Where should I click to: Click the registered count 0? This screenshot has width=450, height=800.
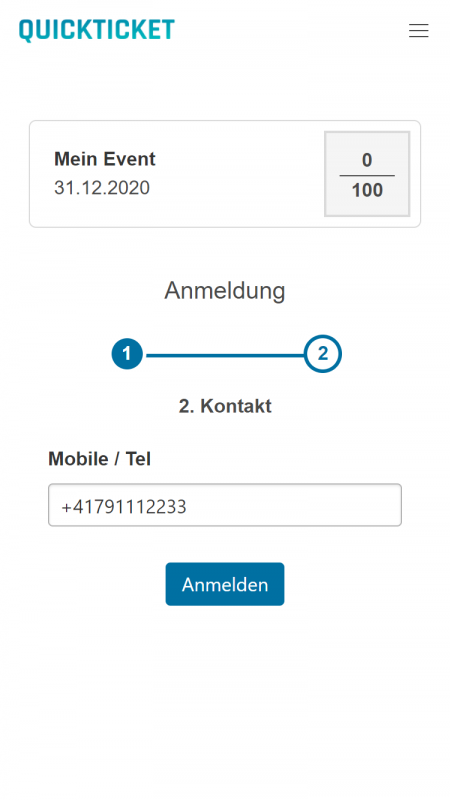click(x=367, y=160)
